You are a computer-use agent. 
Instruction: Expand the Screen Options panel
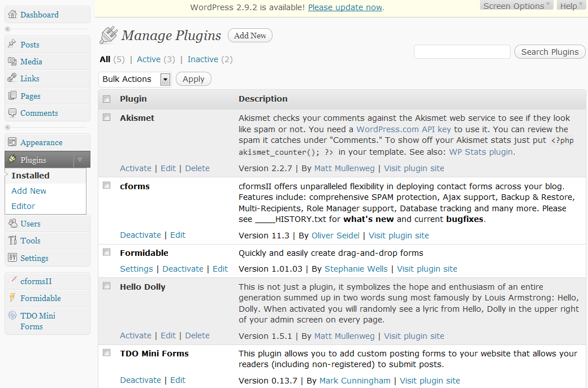tap(517, 6)
